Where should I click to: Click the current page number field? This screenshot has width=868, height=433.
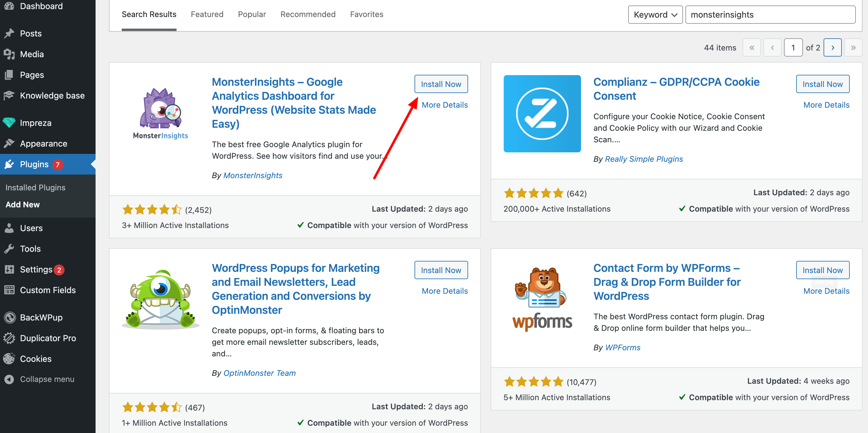(x=793, y=47)
